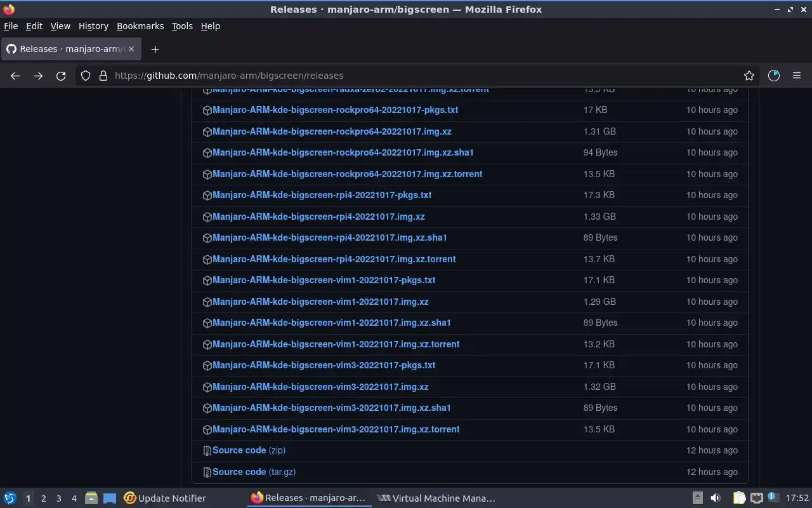Click the 17:52 clock
Screen dimensions: 812x508
797,498
